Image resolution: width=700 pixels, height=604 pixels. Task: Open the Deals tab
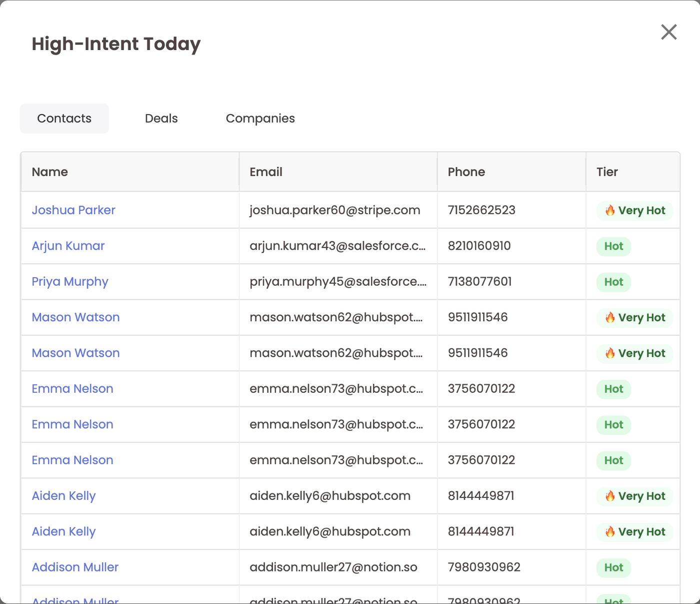point(161,119)
